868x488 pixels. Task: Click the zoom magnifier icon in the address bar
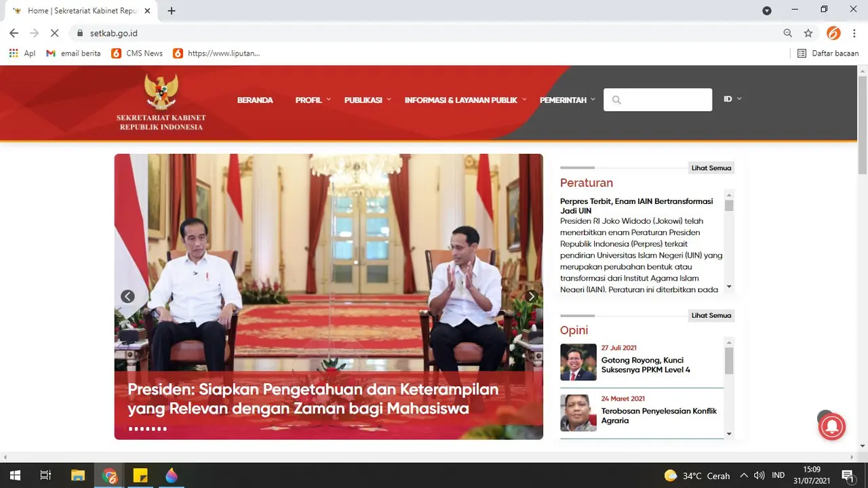click(787, 33)
